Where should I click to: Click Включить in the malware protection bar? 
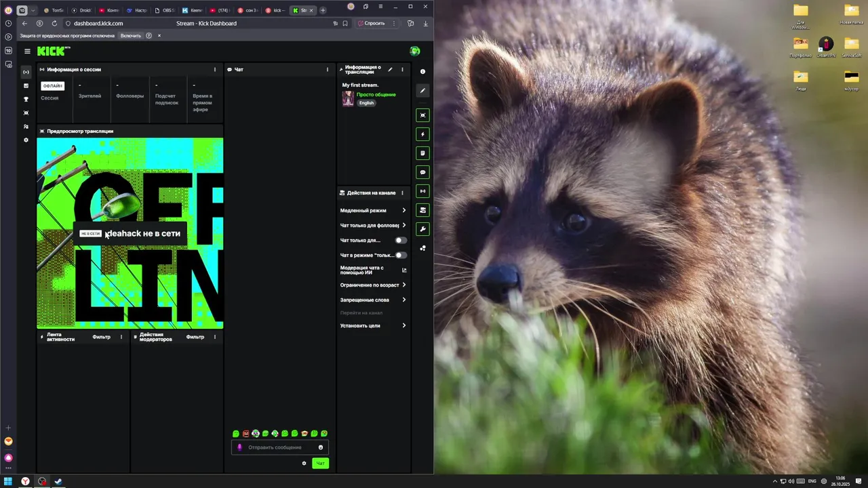[x=131, y=35]
